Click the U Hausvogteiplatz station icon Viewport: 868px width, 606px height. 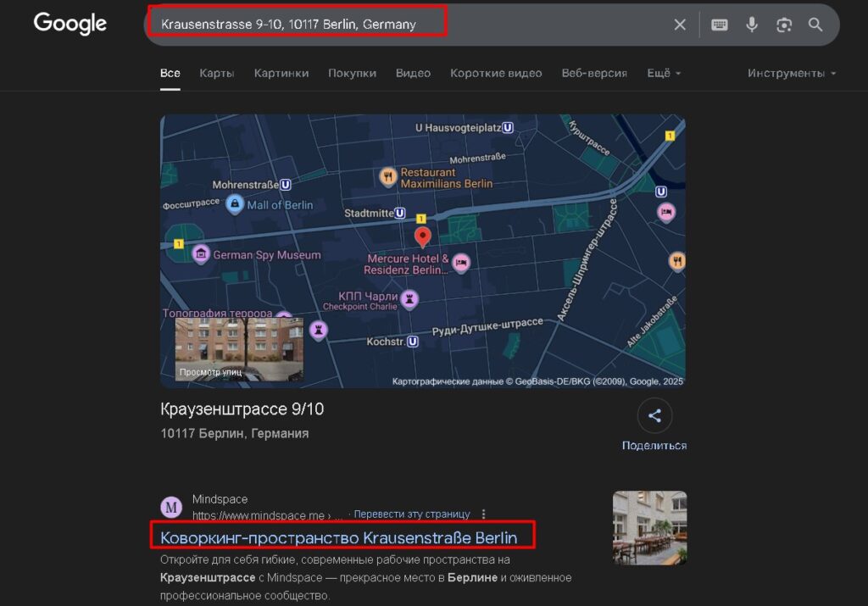tap(508, 128)
